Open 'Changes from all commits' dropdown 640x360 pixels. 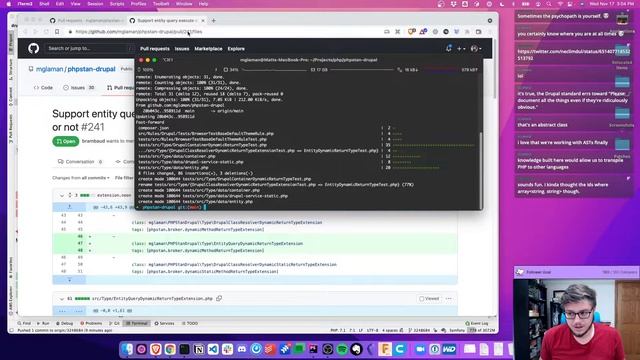click(81, 178)
